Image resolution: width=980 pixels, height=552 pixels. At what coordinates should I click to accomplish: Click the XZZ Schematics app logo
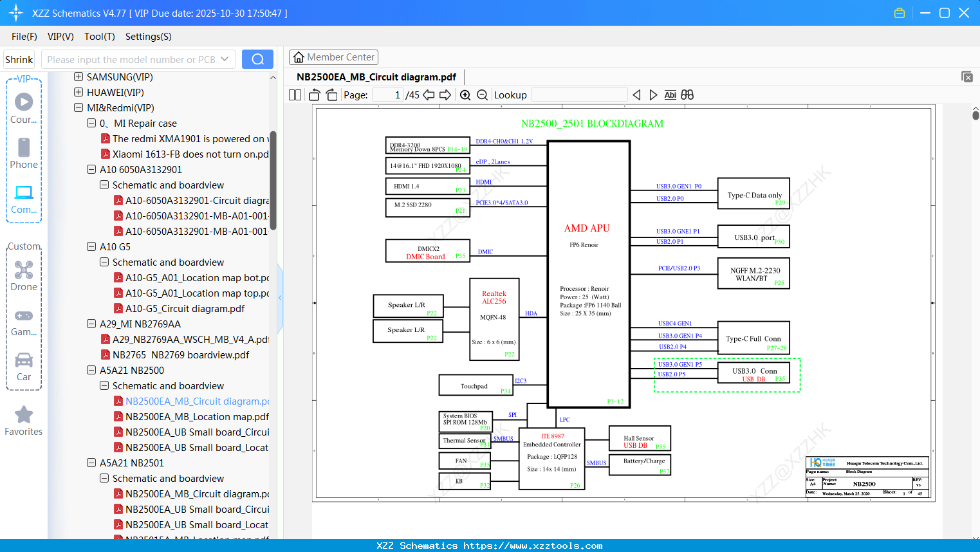[15, 13]
